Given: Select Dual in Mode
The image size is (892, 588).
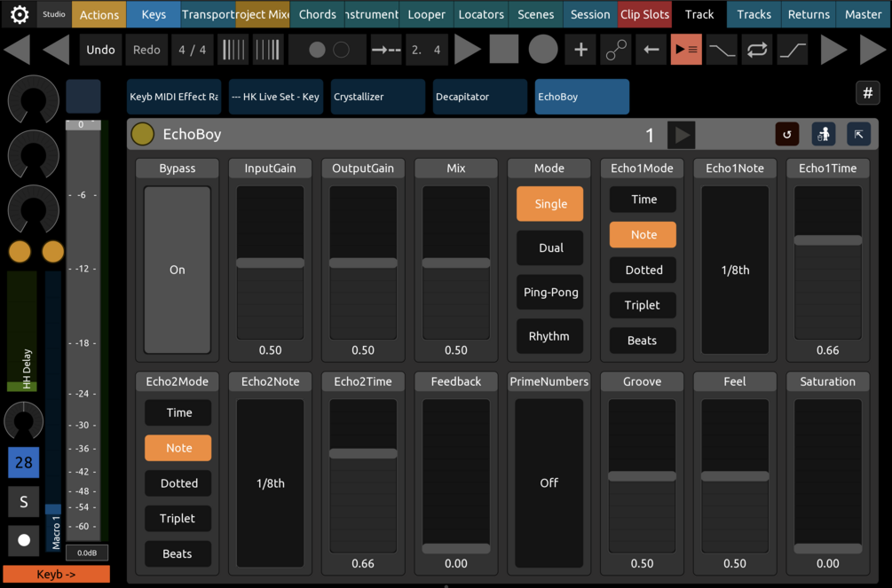Looking at the screenshot, I should tap(550, 248).
